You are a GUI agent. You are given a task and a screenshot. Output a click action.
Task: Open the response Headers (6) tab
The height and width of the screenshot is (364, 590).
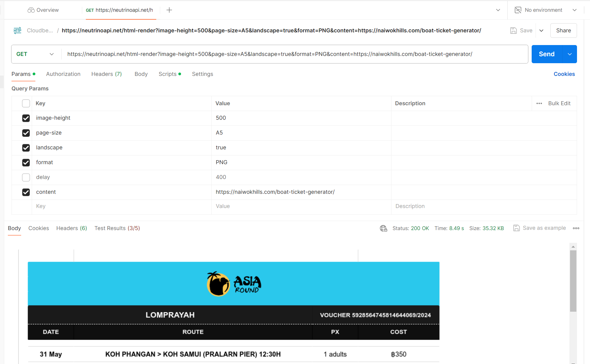[x=72, y=228]
